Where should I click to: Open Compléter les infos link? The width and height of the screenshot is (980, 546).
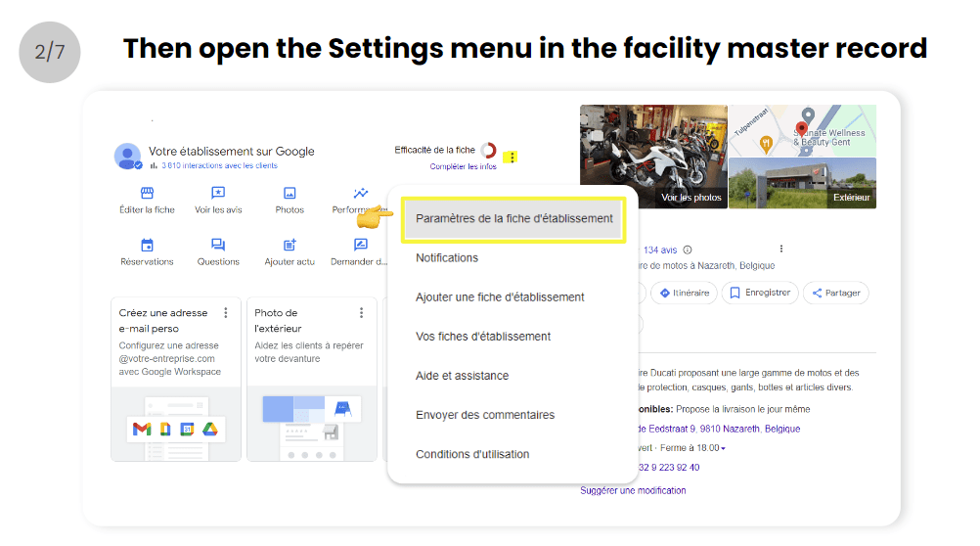464,166
